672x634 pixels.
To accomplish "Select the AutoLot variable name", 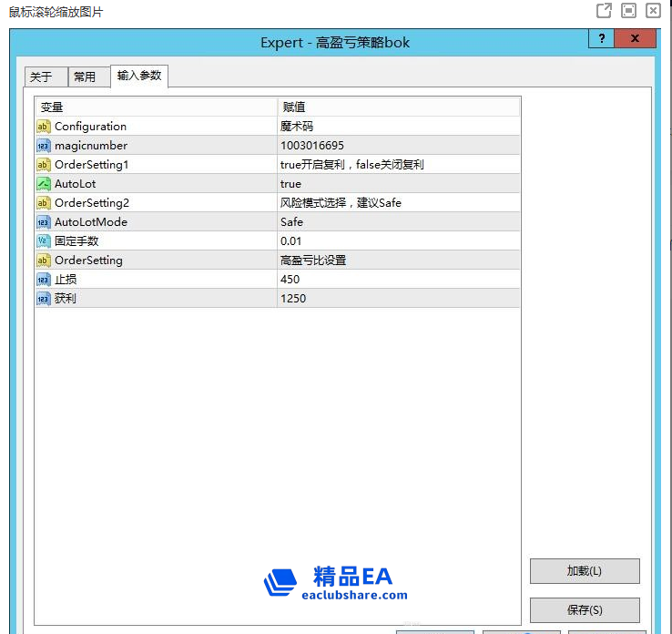I will (x=75, y=184).
